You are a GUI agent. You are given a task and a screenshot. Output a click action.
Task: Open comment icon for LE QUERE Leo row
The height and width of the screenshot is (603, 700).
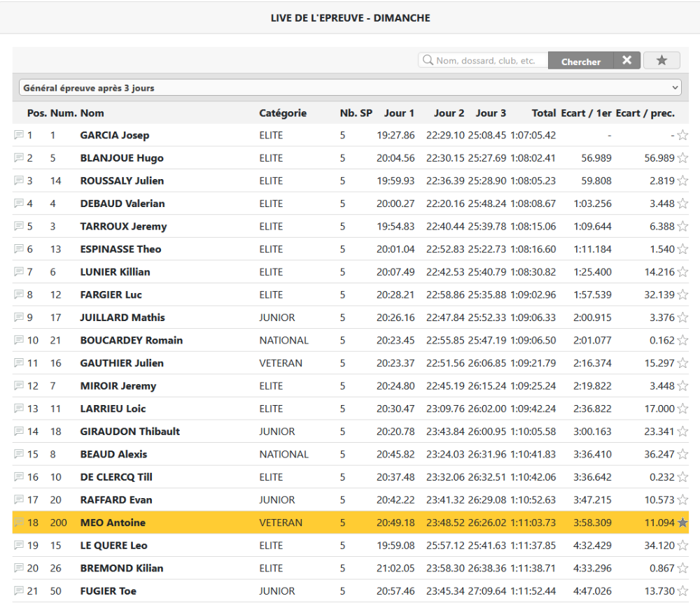tap(19, 544)
